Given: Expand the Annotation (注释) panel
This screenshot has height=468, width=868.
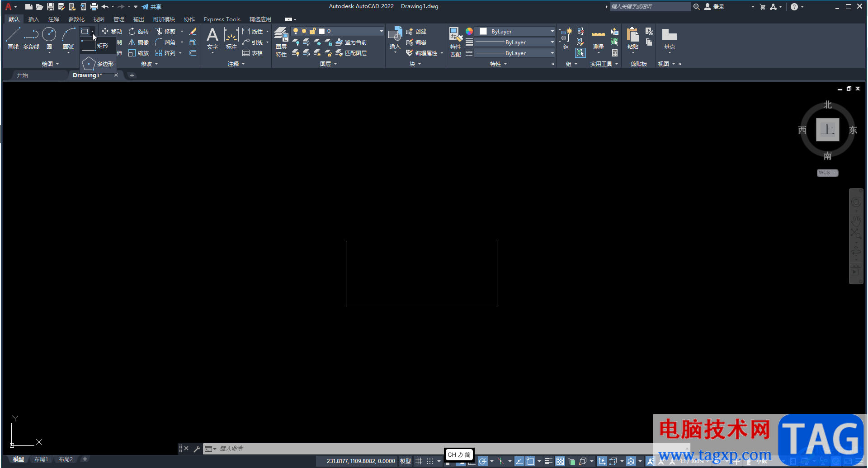Looking at the screenshot, I should pyautogui.click(x=236, y=64).
